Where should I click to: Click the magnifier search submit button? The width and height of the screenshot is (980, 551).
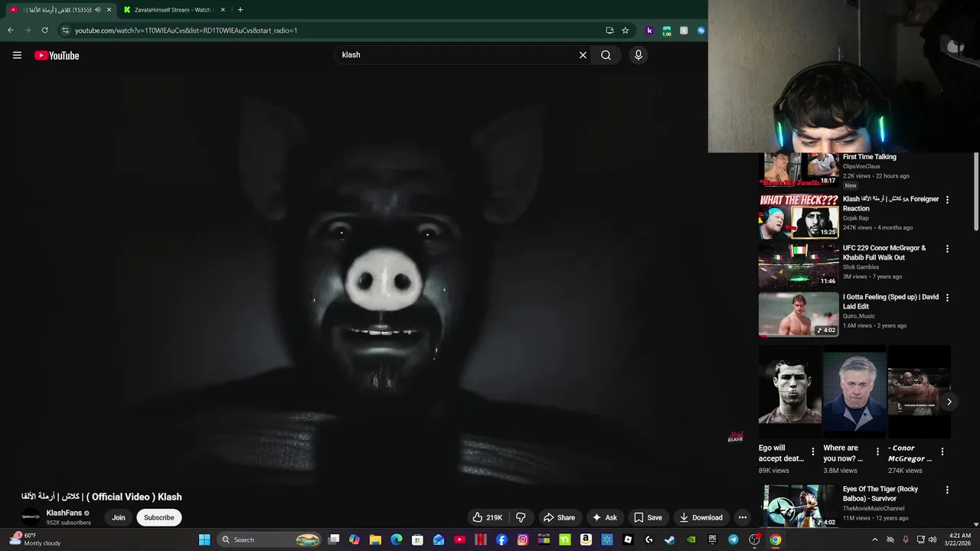click(606, 55)
